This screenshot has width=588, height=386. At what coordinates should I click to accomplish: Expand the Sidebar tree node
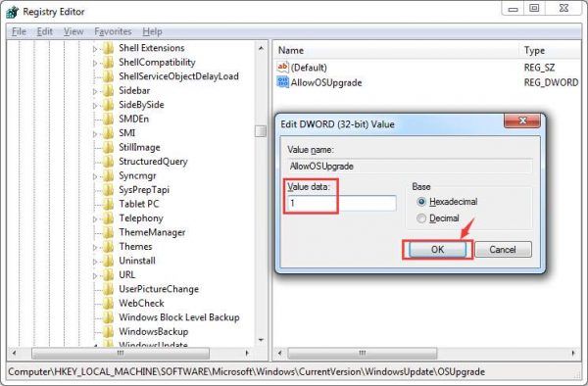pos(95,91)
